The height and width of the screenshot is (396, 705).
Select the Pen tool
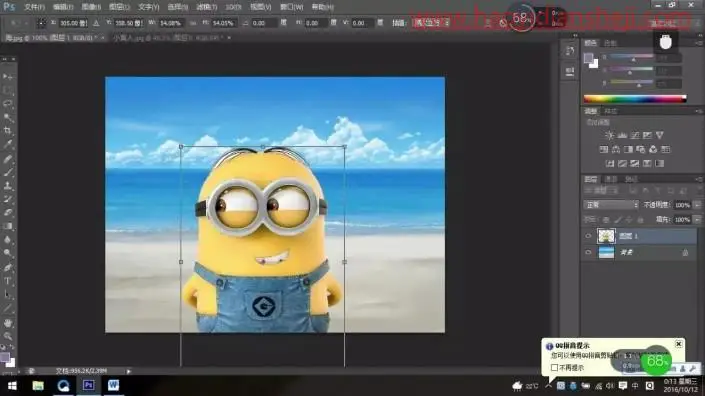(8, 267)
